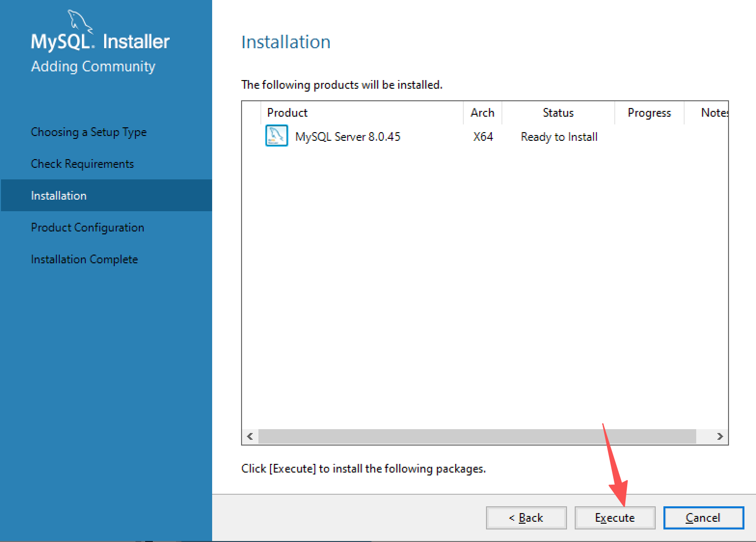Viewport: 756px width, 542px height.
Task: Click the Execute button
Action: tap(615, 518)
